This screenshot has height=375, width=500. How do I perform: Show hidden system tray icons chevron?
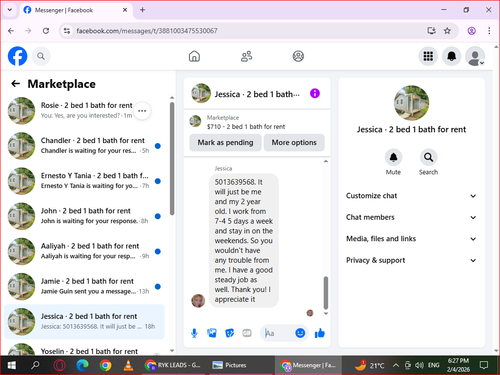396,365
